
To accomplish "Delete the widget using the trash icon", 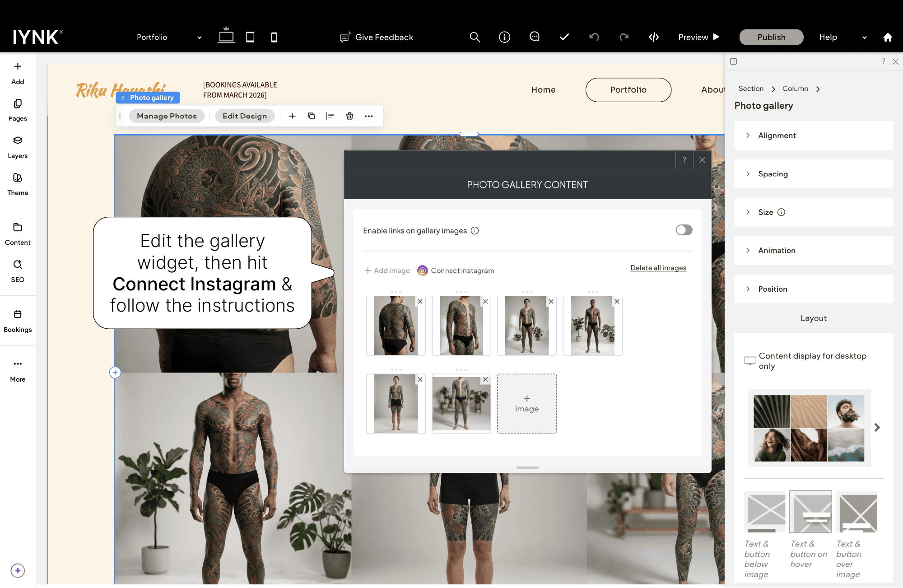I will (x=349, y=116).
